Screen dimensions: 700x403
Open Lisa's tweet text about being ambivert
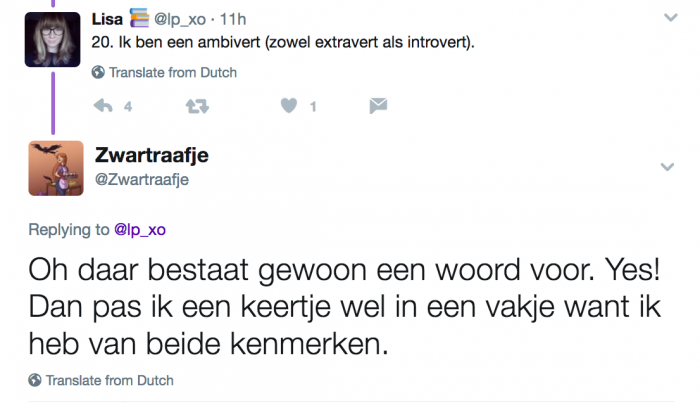[x=283, y=42]
